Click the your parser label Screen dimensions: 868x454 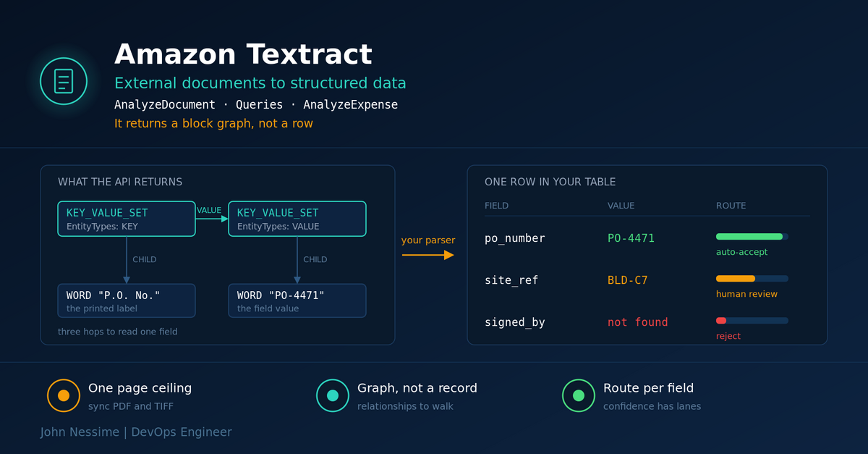coord(428,240)
